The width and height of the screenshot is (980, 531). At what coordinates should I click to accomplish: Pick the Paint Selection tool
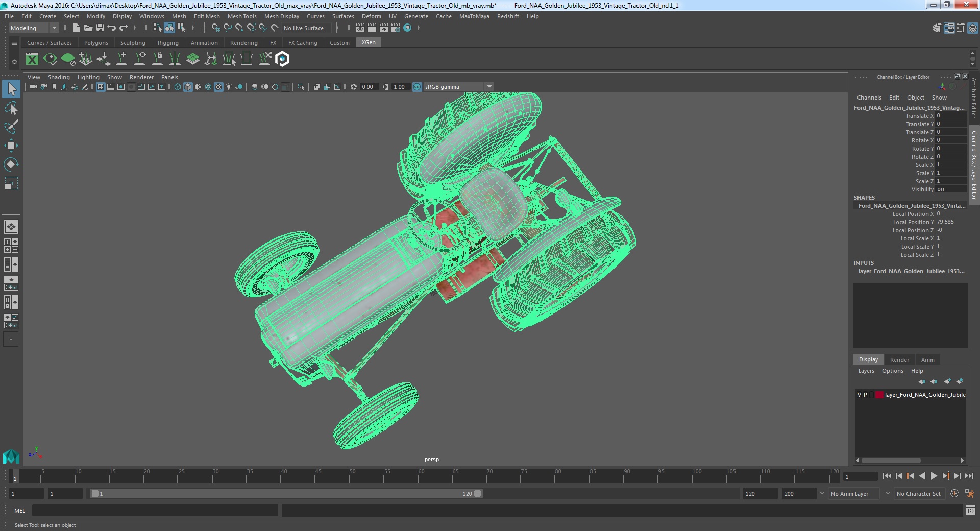pos(11,127)
